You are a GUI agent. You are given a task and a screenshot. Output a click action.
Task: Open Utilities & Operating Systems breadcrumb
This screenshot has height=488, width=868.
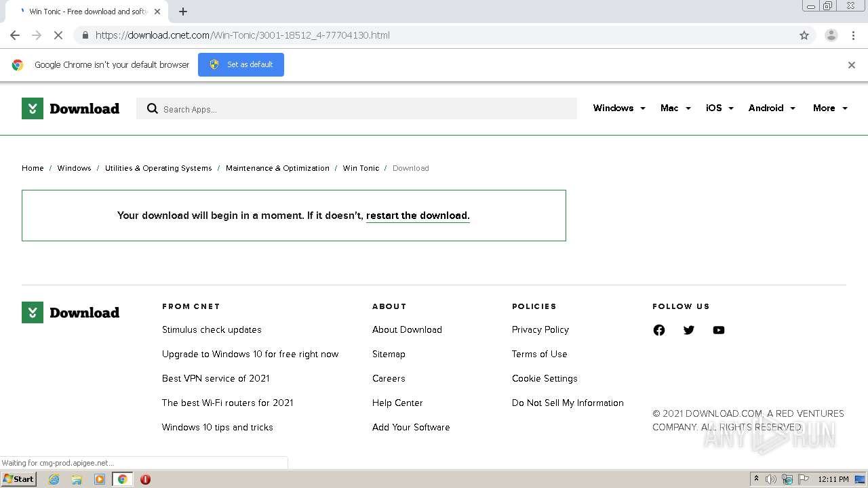pyautogui.click(x=158, y=168)
